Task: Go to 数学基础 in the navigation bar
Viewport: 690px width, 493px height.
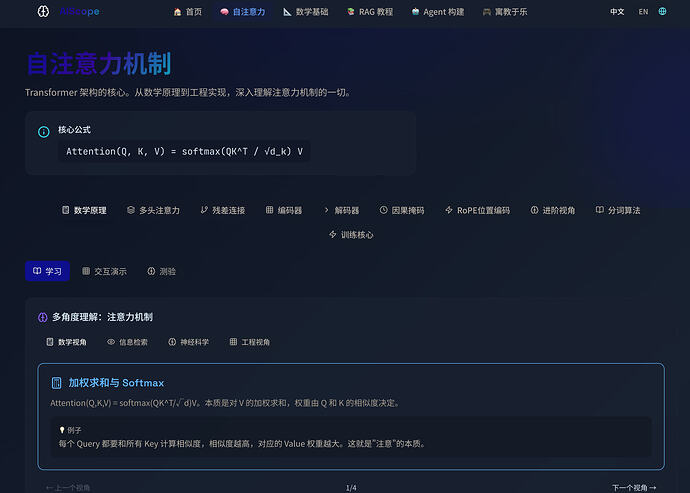Action: pyautogui.click(x=306, y=12)
